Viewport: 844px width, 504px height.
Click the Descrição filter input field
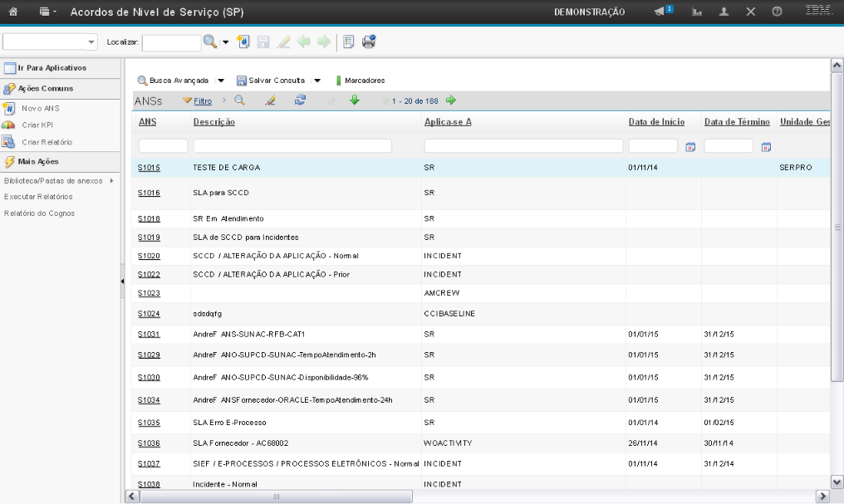[292, 146]
